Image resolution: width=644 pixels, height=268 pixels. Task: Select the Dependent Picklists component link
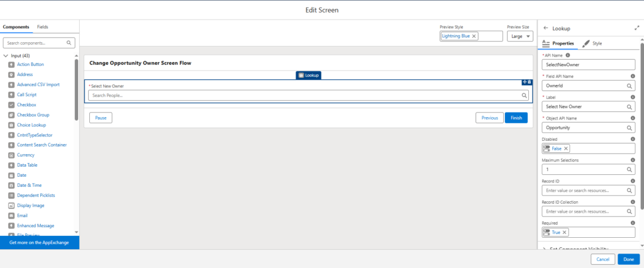[36, 195]
